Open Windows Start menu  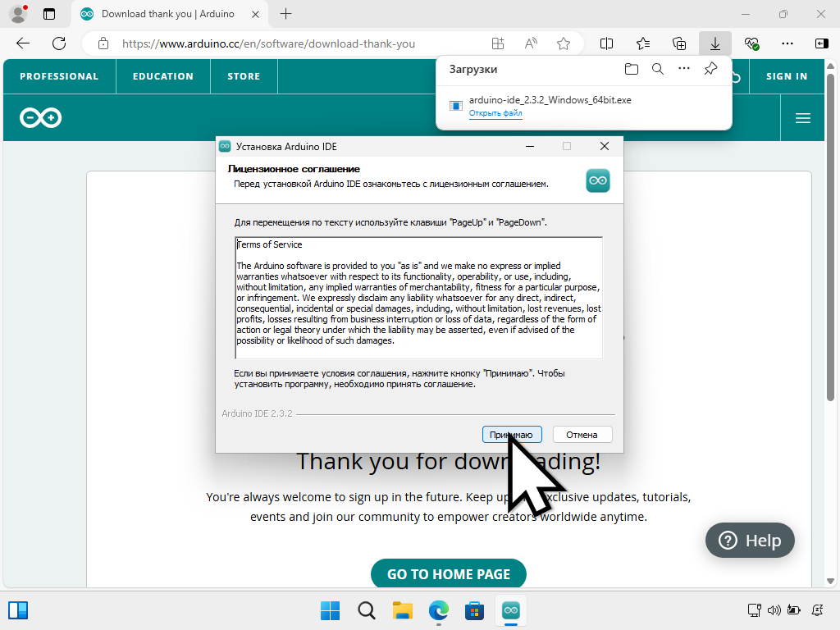[330, 610]
